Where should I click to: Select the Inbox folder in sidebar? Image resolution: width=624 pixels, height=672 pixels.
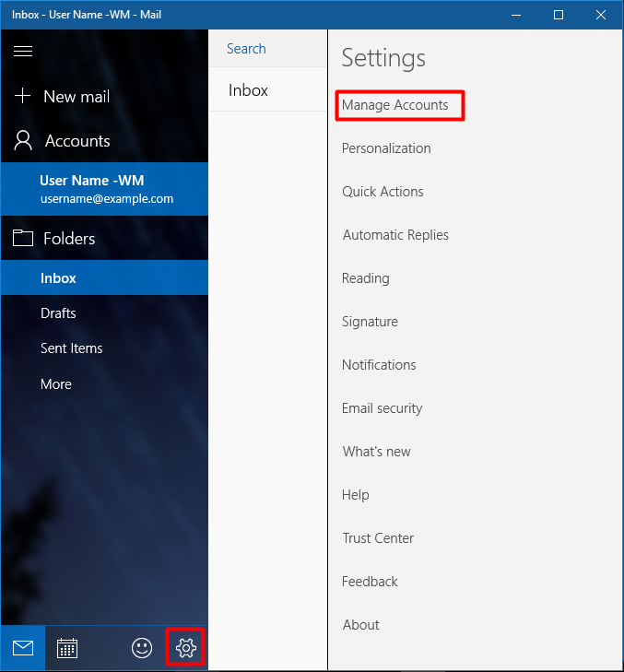tap(59, 278)
